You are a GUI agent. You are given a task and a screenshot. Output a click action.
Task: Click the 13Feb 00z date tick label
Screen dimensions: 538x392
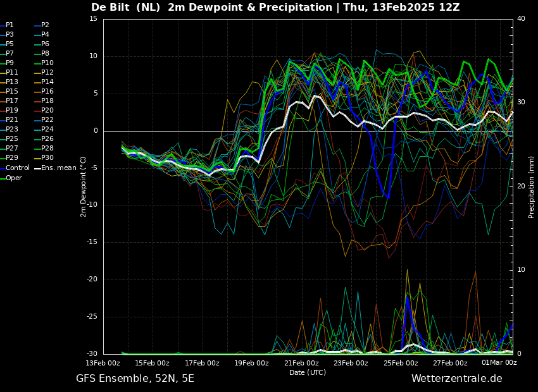(x=103, y=363)
